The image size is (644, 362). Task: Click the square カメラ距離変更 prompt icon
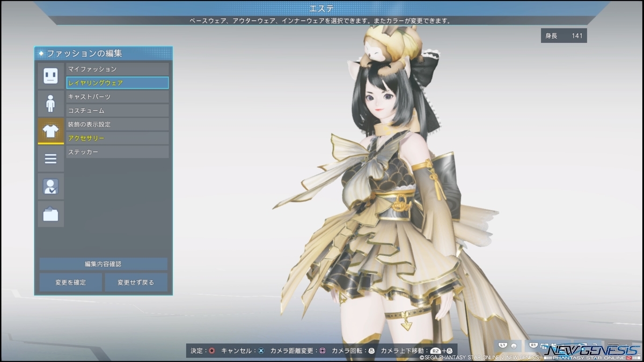323,351
